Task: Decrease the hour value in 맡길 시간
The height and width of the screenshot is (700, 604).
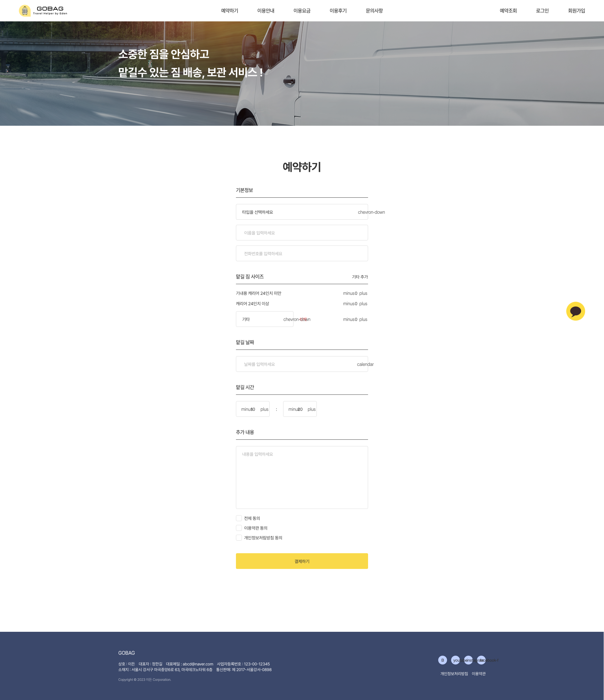Action: (246, 409)
